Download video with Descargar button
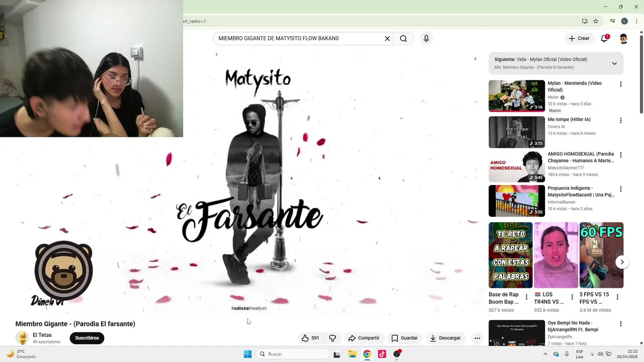 click(445, 338)
